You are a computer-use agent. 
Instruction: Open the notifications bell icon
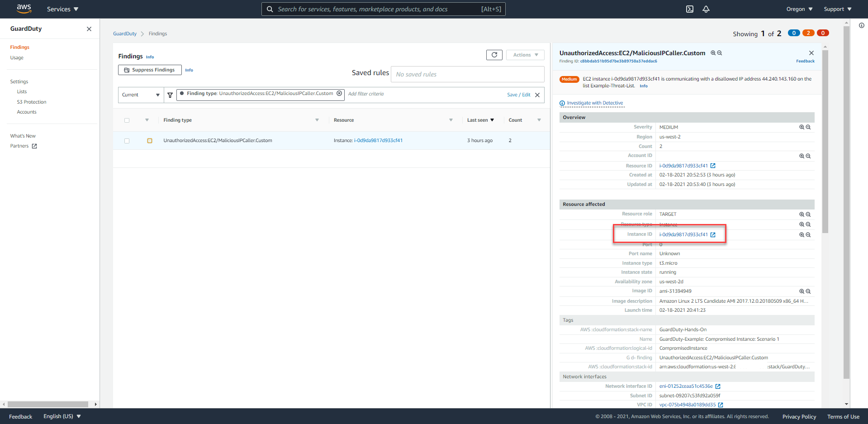(x=706, y=9)
